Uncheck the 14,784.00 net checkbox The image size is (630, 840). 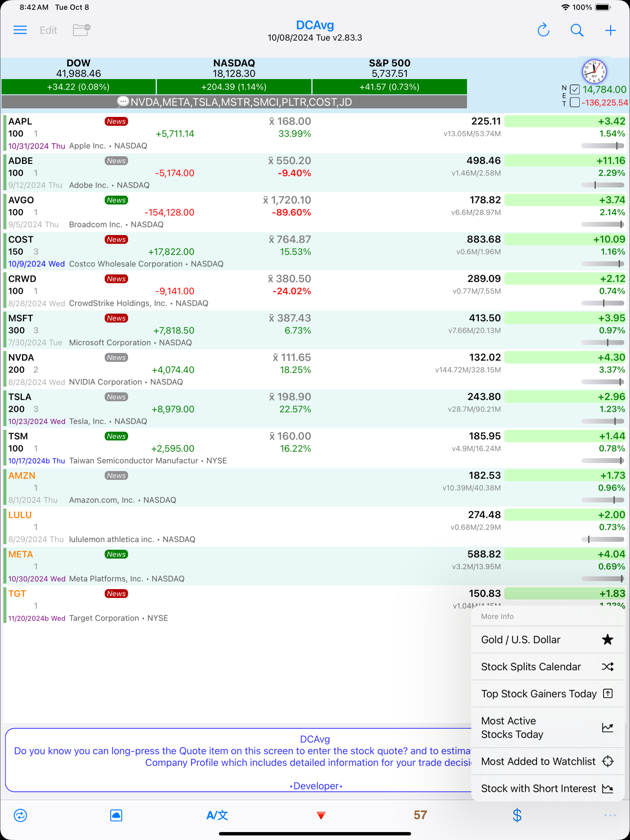pyautogui.click(x=574, y=90)
